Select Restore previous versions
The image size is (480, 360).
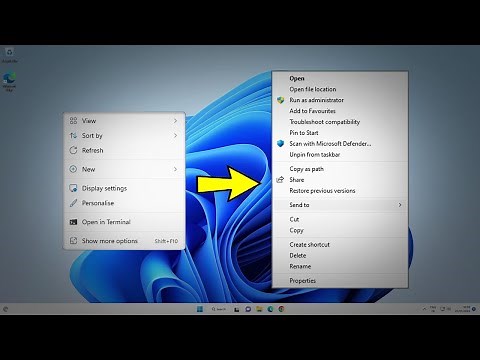click(x=340, y=191)
